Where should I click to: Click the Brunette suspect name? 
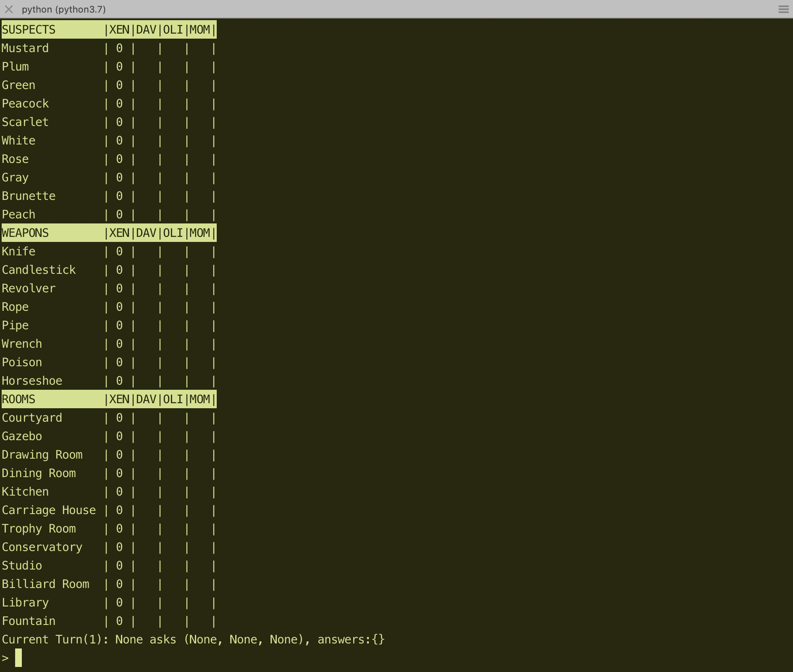coord(29,196)
